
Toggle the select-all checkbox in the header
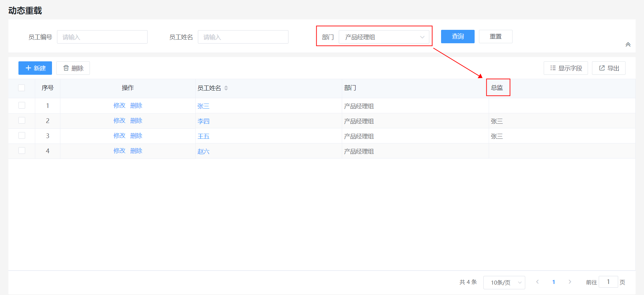pos(22,88)
